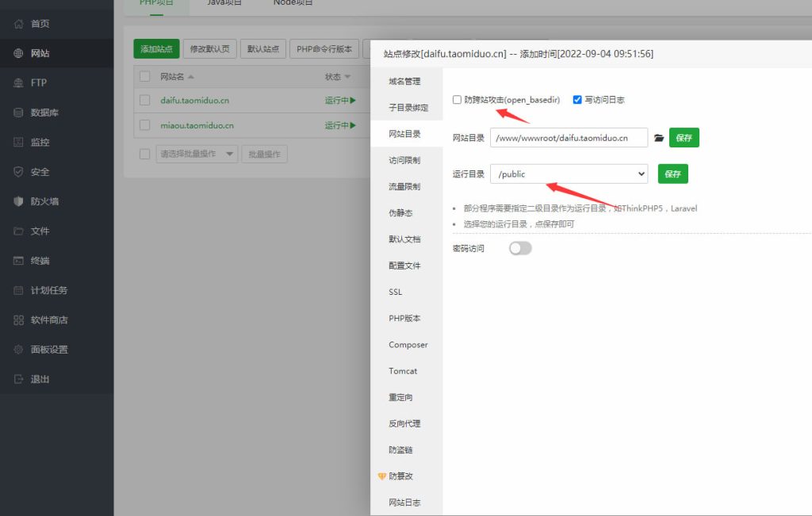Click the 面板设置 gear icon

pos(19,350)
